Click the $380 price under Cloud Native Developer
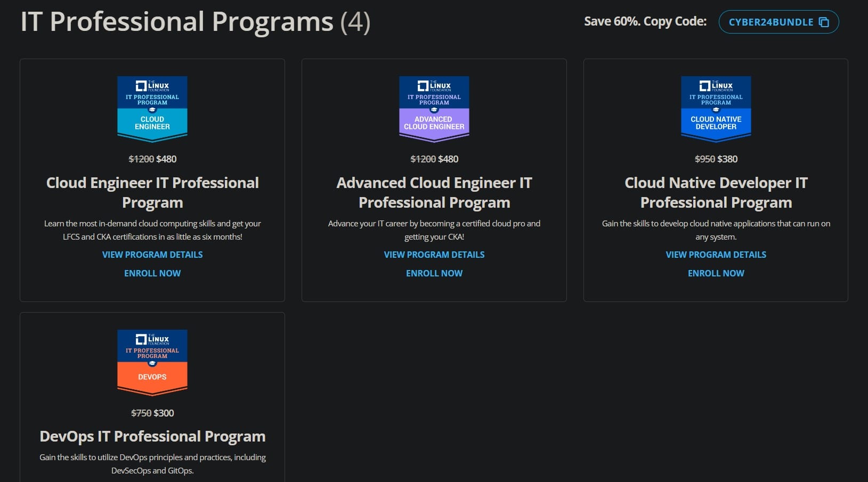This screenshot has width=868, height=482. [x=728, y=159]
